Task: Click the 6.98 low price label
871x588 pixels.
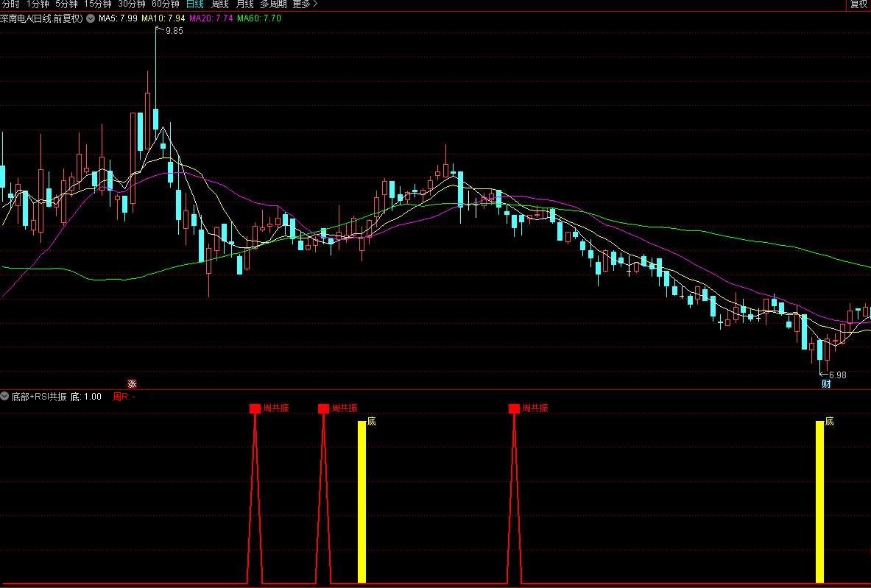Action: point(837,375)
